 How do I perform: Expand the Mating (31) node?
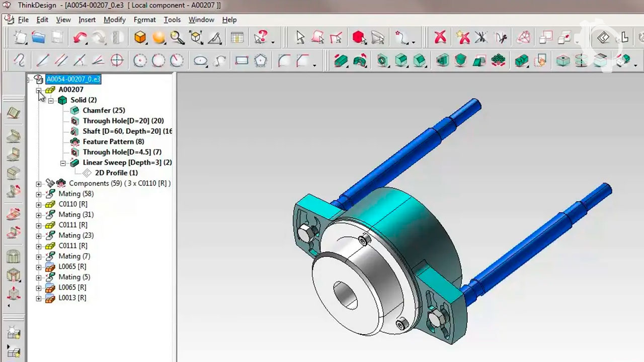(39, 215)
